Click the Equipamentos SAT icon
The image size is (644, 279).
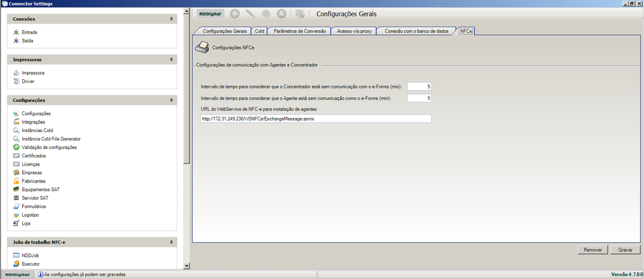(x=16, y=190)
